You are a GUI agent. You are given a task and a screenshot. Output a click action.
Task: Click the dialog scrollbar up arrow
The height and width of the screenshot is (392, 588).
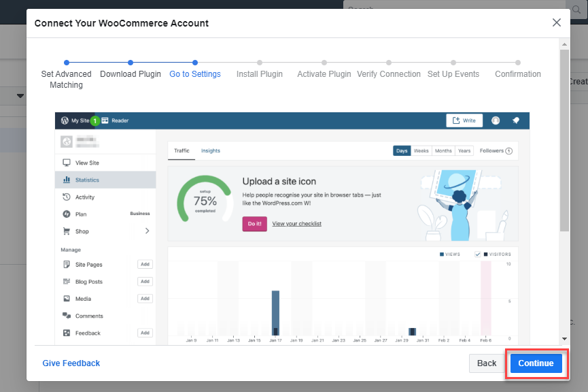point(564,44)
